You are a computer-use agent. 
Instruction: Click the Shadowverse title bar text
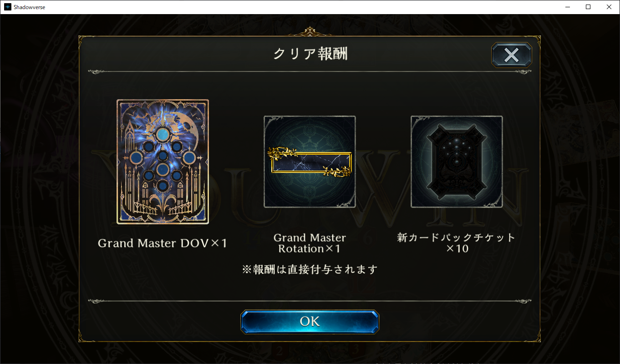point(30,7)
